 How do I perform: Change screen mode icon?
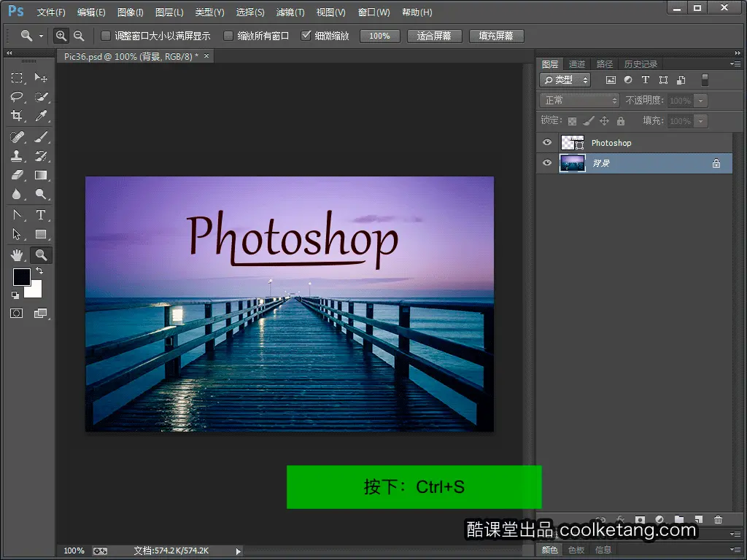pyautogui.click(x=41, y=314)
